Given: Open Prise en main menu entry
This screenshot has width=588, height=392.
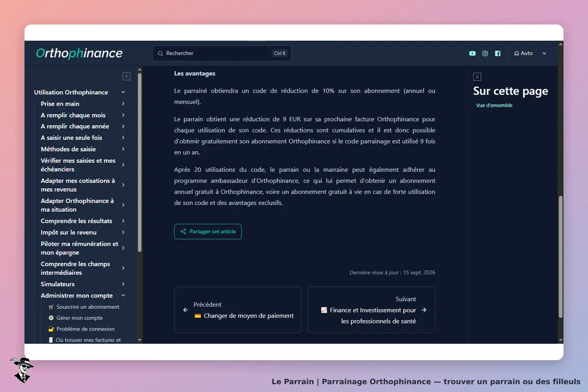Looking at the screenshot, I should (x=60, y=104).
